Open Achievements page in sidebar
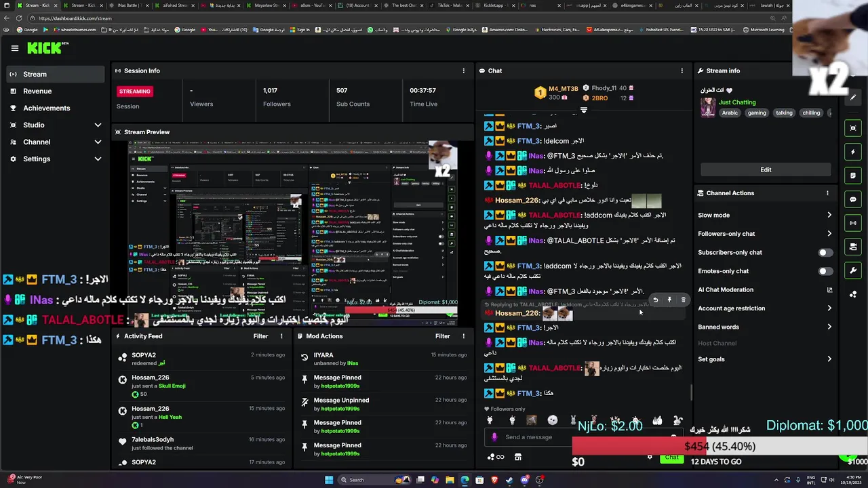This screenshot has width=868, height=488. point(56,108)
